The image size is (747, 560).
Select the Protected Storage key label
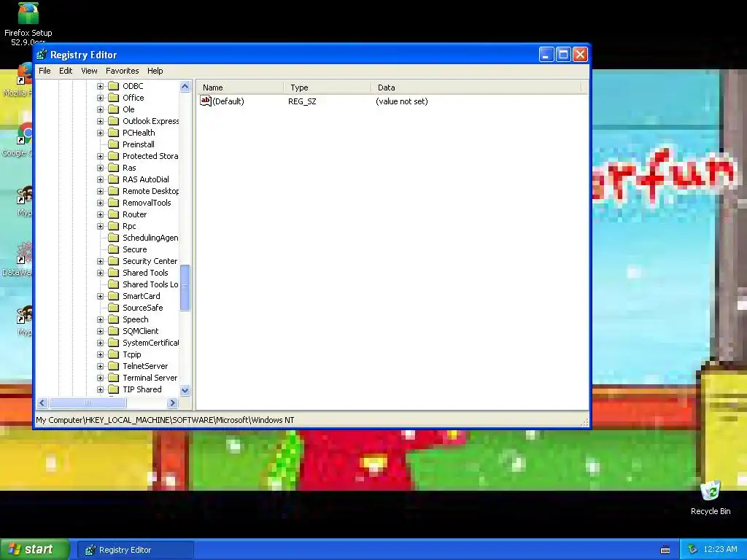[x=150, y=156]
